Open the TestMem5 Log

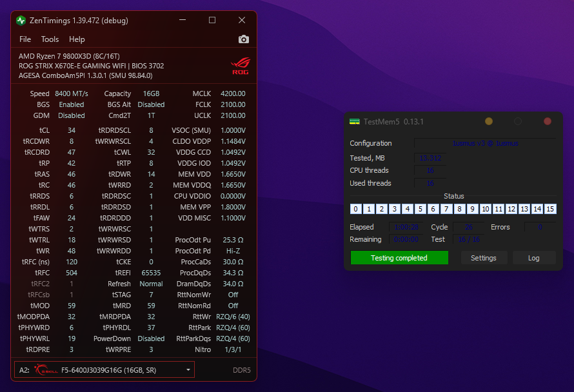534,258
